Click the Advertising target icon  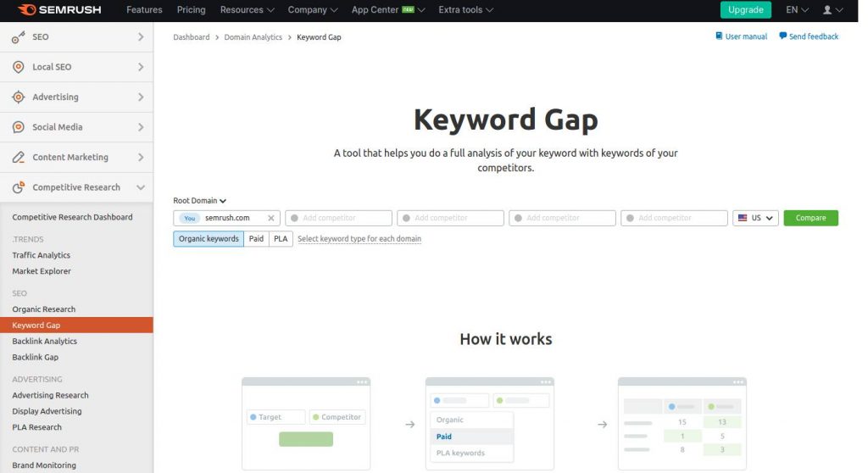(x=19, y=97)
